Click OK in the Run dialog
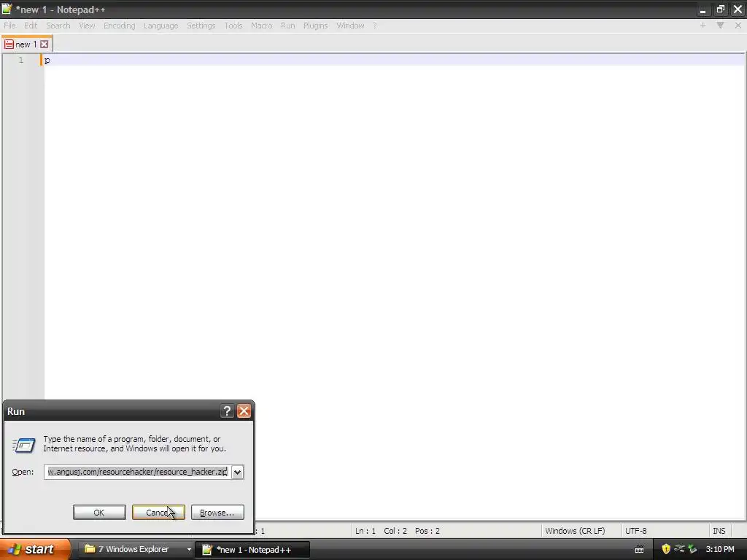 tap(99, 513)
